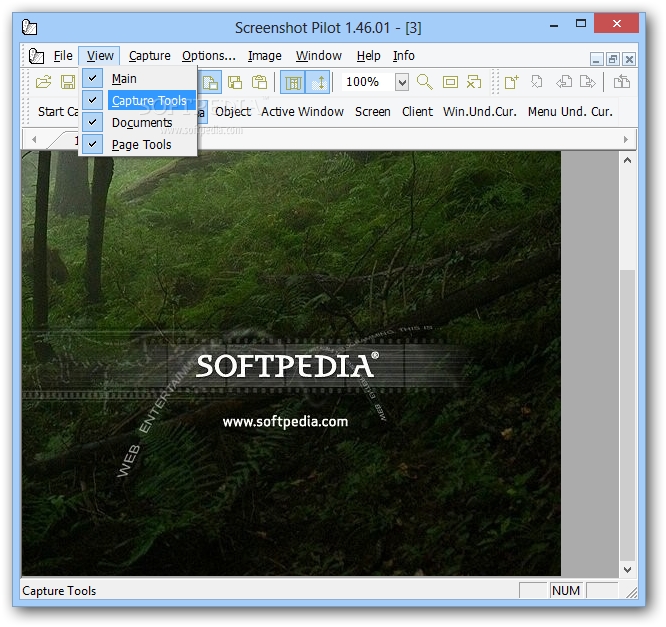Click the magnifying glass zoom icon
The image size is (666, 627).
tap(424, 82)
